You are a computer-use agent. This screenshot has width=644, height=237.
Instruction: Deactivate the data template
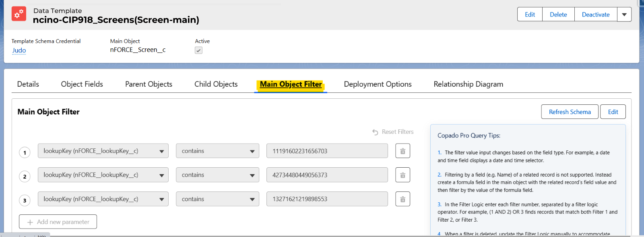596,15
